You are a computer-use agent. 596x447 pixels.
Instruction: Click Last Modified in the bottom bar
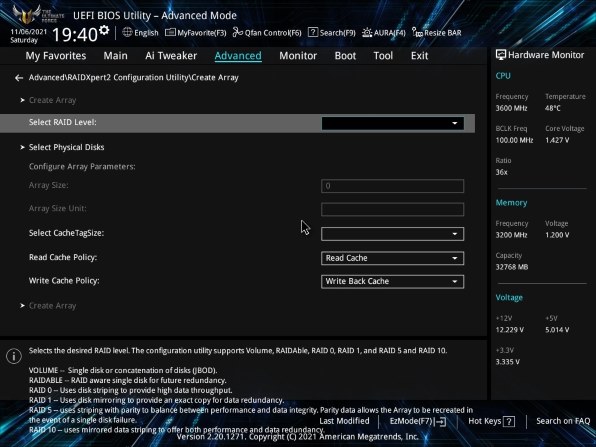point(344,421)
